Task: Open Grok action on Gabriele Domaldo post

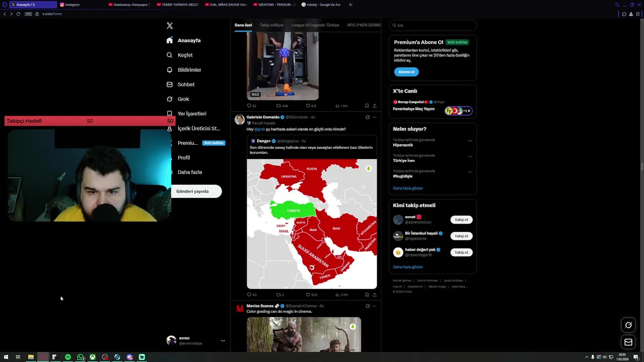Action: tap(367, 117)
